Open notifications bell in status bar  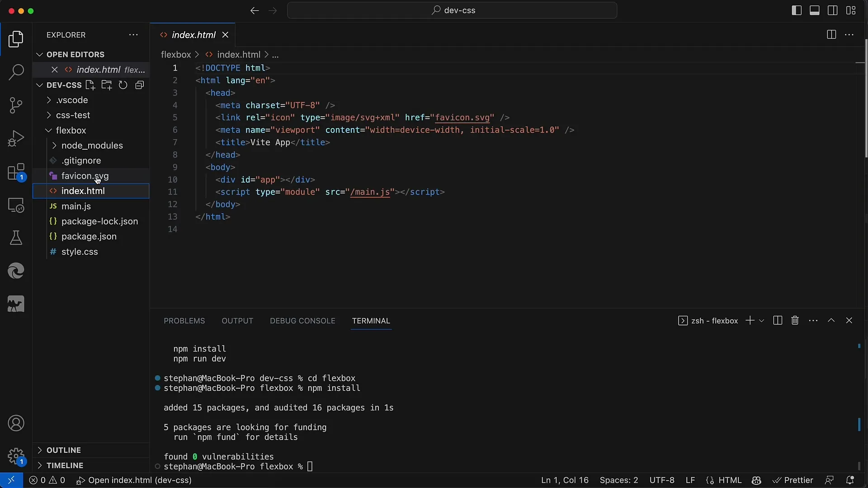850,480
